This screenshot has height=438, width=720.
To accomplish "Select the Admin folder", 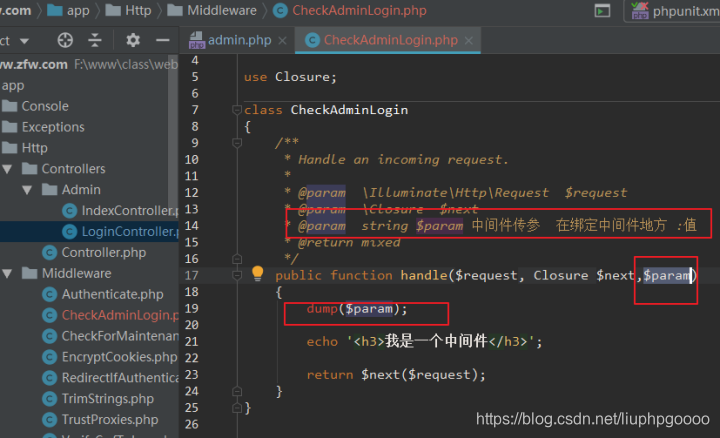I will pyautogui.click(x=71, y=190).
